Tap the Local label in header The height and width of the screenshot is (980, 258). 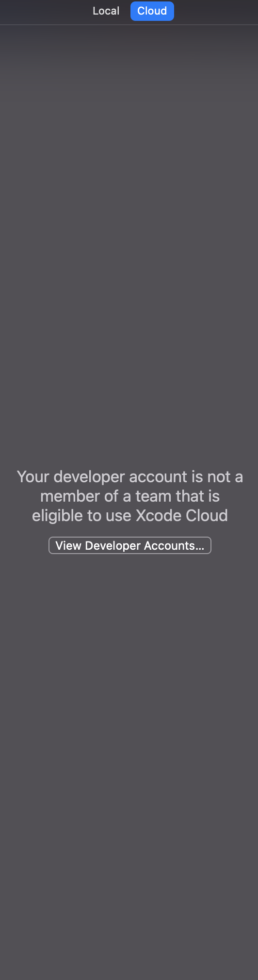point(106,11)
